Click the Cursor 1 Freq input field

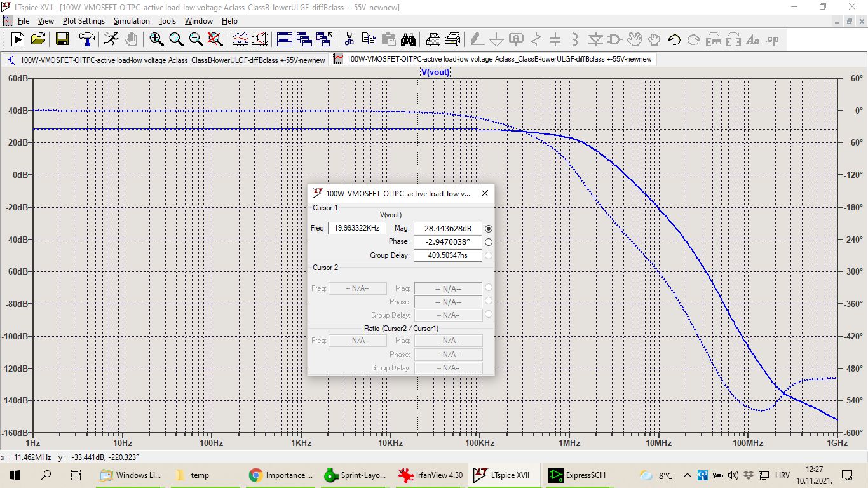357,229
